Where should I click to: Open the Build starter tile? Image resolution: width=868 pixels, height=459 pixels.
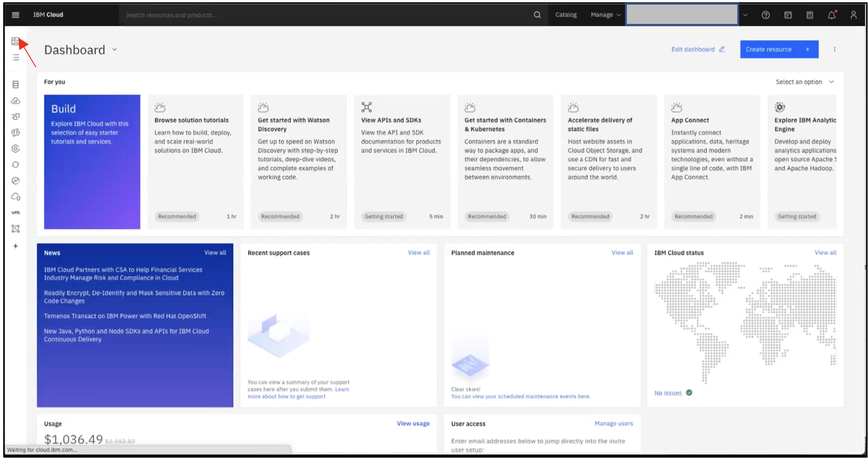92,162
